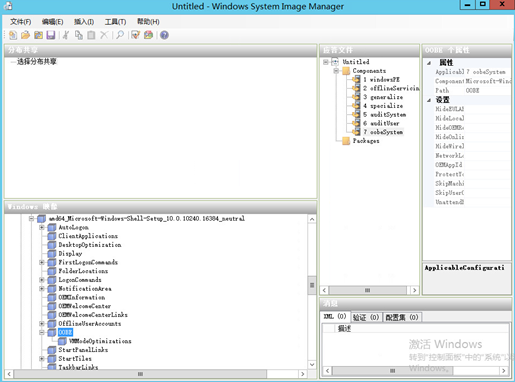Click the Display component icon
Screen dimensions: 515x382
(x=52, y=254)
